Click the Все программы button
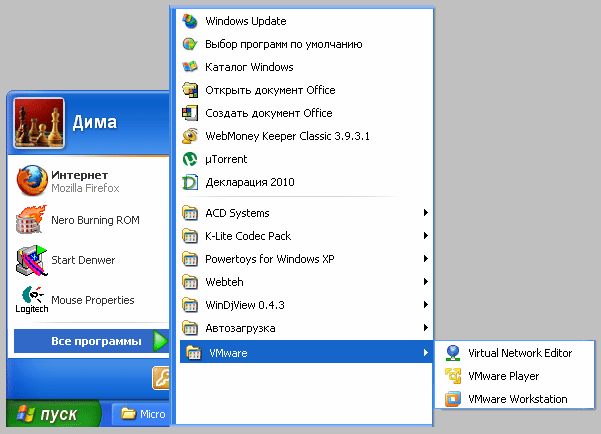Viewport: 601px width, 434px height. 92,341
